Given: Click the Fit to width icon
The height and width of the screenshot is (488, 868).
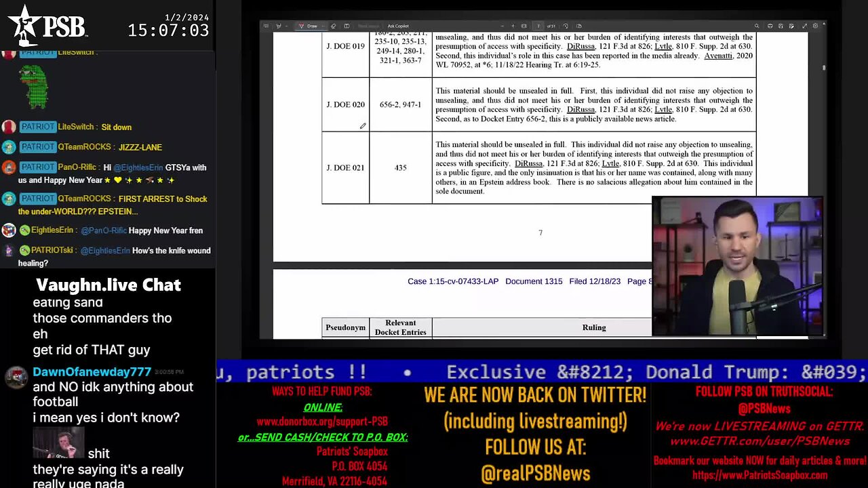Looking at the screenshot, I should coord(524,26).
